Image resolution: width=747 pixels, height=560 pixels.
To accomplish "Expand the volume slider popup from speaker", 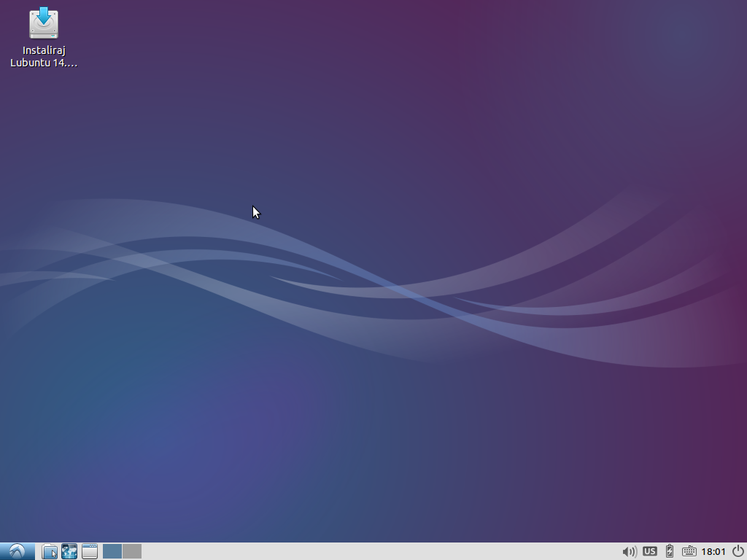I will 629,551.
